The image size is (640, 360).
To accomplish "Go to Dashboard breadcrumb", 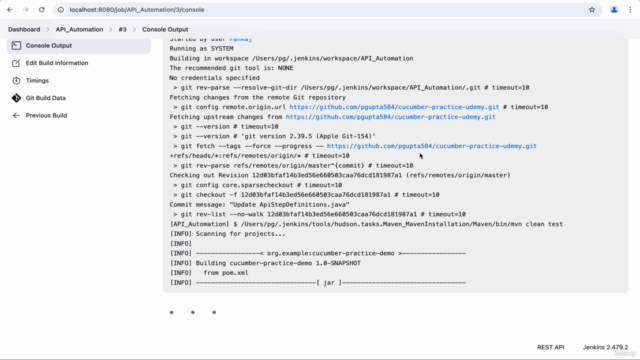I will 24,29.
